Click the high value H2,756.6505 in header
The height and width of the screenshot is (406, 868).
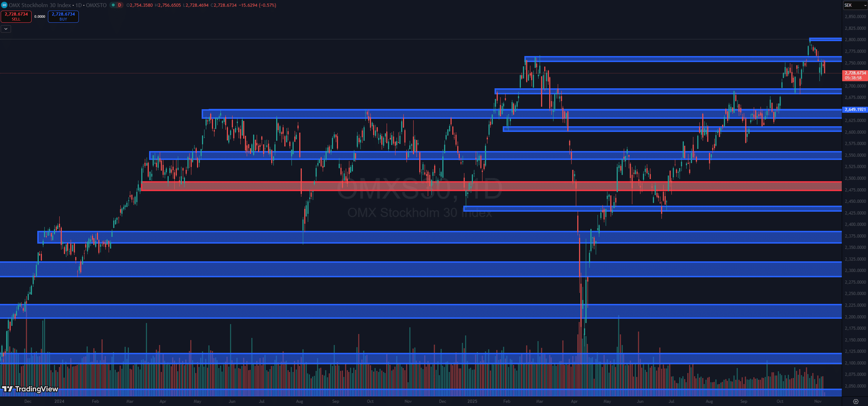[x=168, y=5]
